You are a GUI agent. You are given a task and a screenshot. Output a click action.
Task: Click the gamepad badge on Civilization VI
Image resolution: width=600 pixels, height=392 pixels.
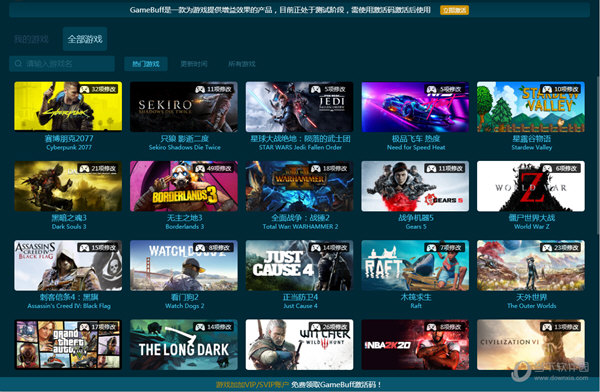click(561, 327)
